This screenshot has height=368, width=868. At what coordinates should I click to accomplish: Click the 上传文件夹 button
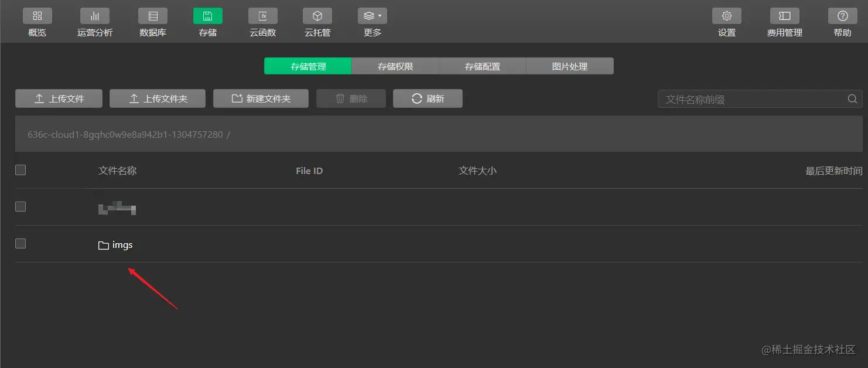tap(158, 98)
